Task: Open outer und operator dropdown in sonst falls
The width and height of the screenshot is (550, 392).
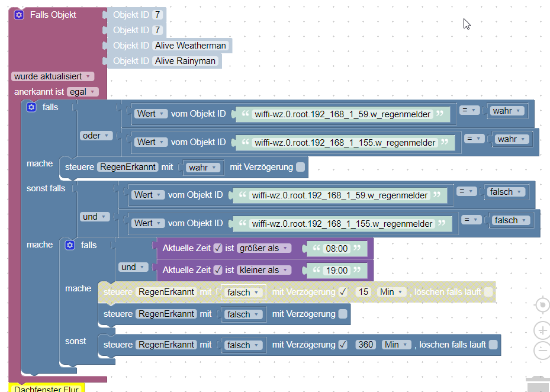Action: coord(95,217)
